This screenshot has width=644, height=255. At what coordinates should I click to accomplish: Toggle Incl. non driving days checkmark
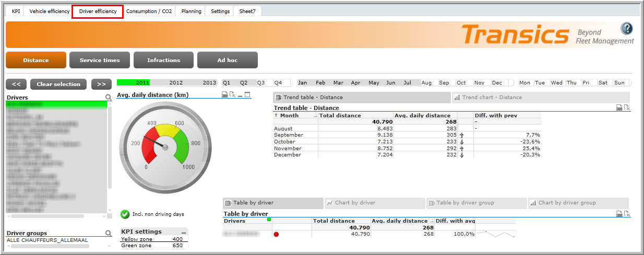click(125, 214)
